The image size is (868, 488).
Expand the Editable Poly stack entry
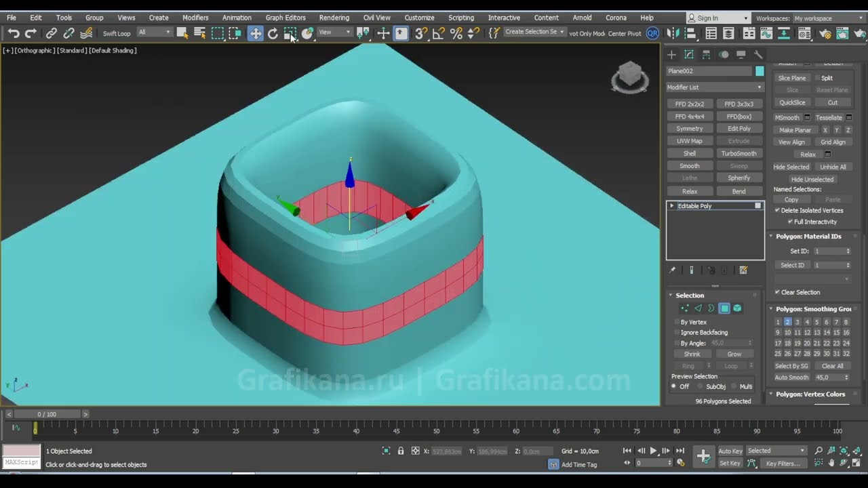(x=672, y=206)
